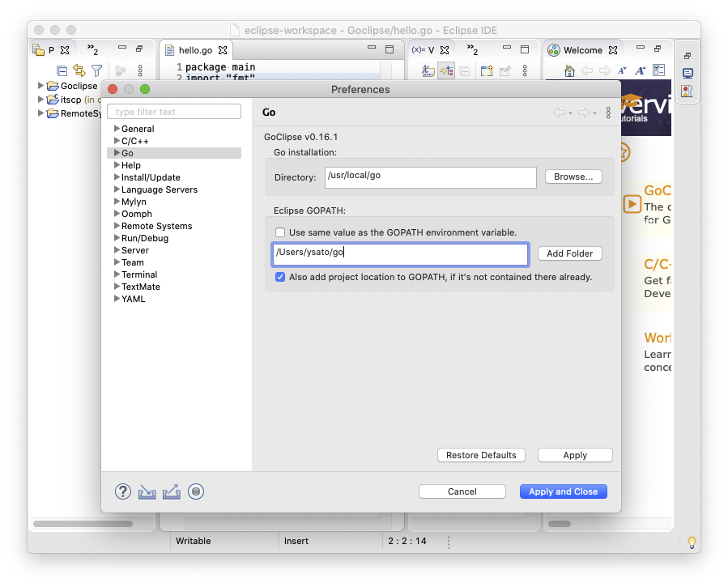Expand the General preferences category
Viewport: 728px width, 587px height.
[117, 129]
